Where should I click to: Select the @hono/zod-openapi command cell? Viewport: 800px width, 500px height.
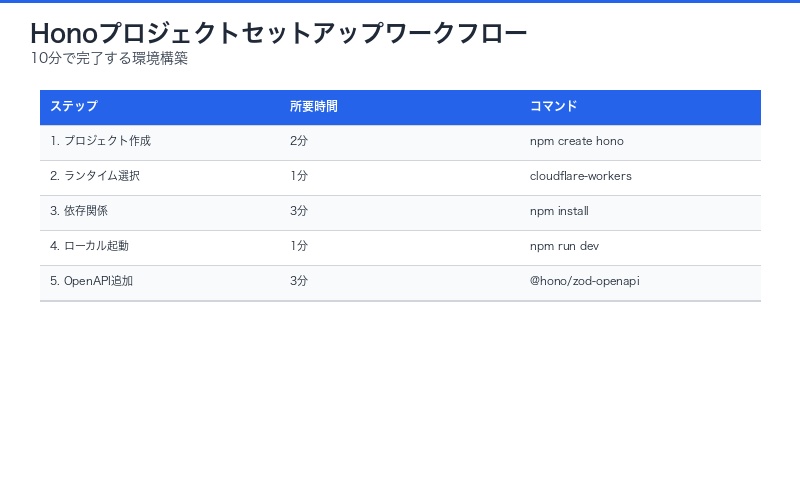pos(585,282)
